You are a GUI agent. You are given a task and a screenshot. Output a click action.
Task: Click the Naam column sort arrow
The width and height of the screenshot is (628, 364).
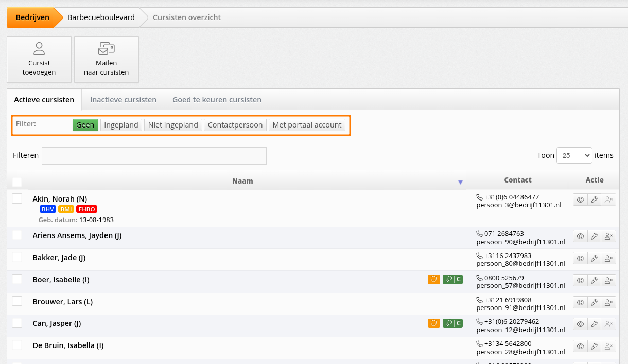tap(460, 183)
